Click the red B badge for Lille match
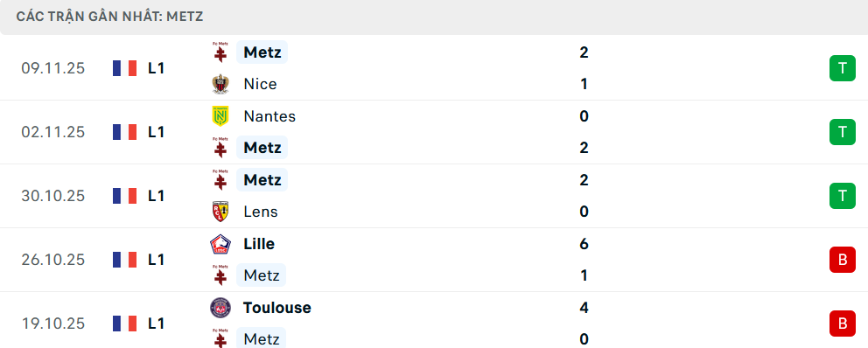 pos(842,260)
